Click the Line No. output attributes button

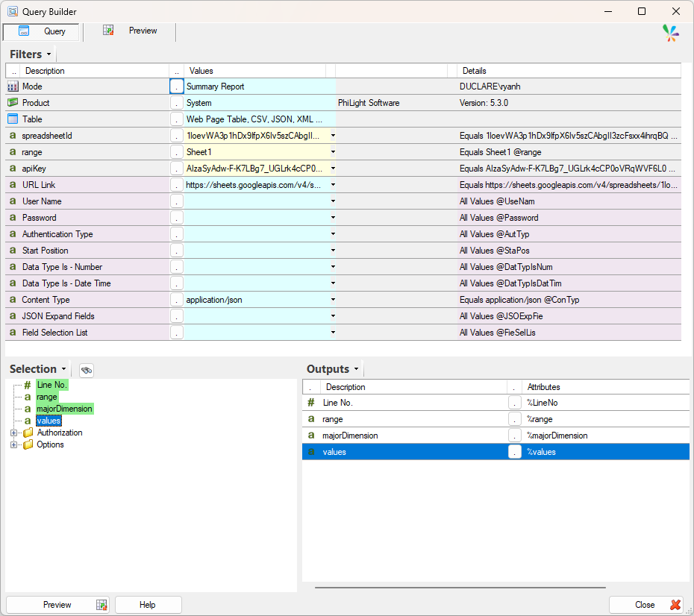515,403
